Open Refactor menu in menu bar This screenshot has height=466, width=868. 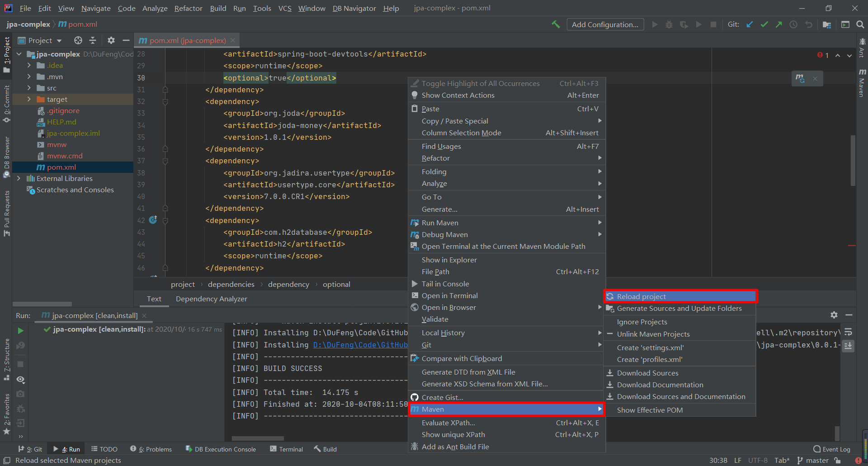pos(188,8)
